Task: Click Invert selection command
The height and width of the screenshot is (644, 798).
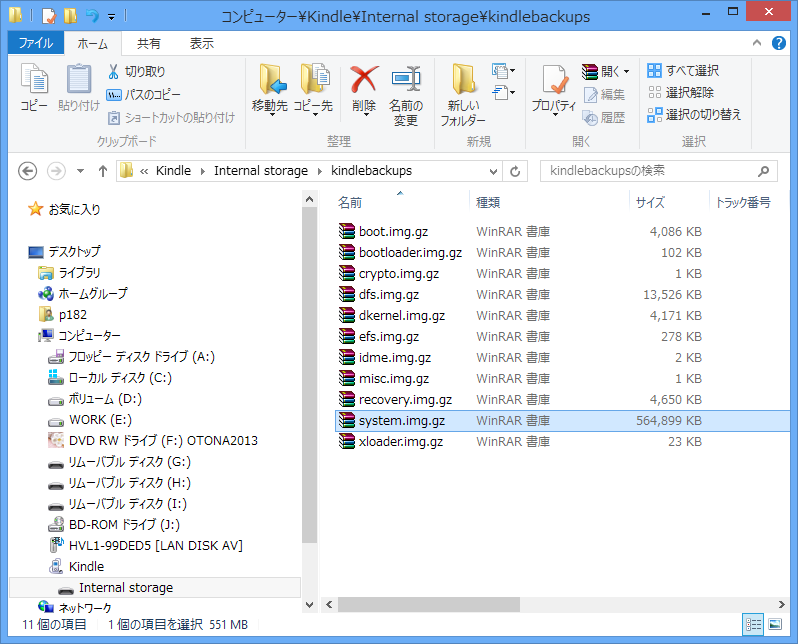Action: click(x=694, y=115)
